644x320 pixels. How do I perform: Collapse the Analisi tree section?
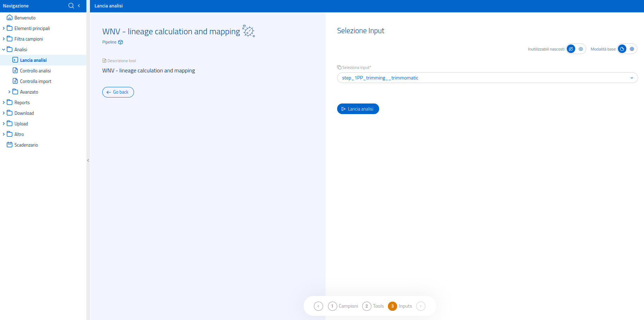[4, 49]
